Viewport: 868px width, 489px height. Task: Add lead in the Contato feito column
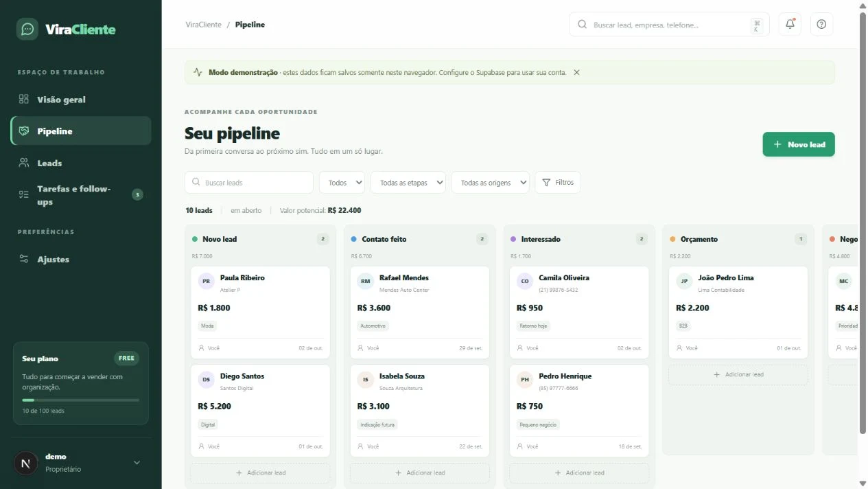click(420, 473)
